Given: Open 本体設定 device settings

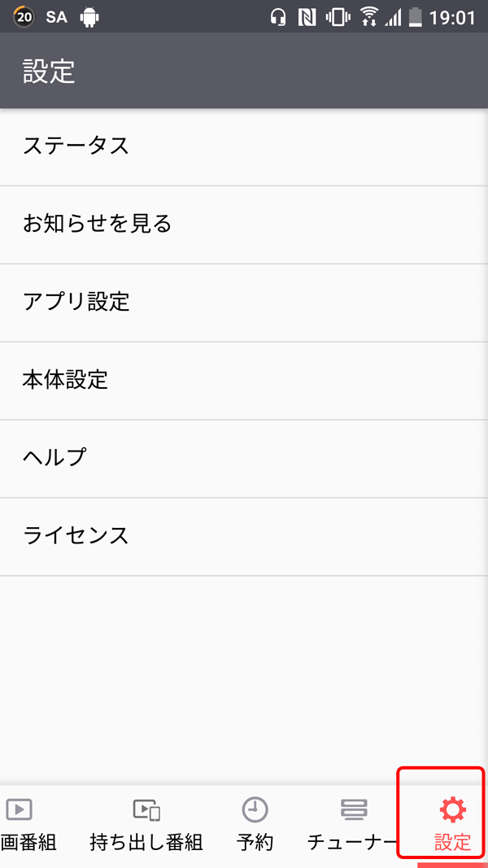Looking at the screenshot, I should click(x=244, y=381).
